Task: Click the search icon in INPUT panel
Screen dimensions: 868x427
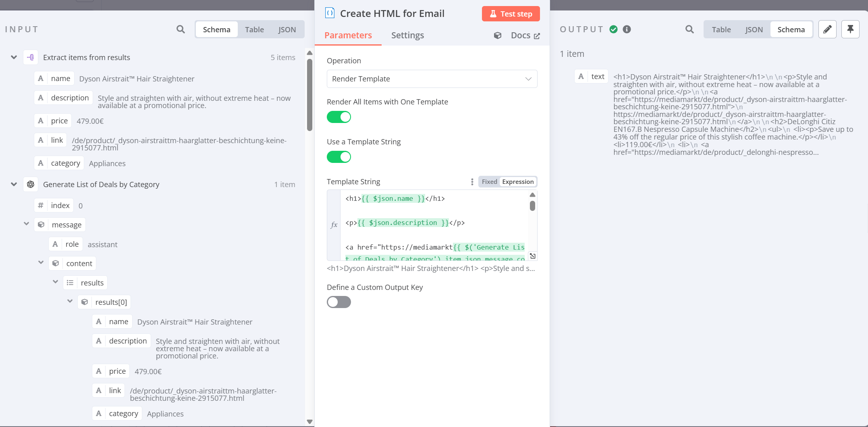Action: [181, 29]
